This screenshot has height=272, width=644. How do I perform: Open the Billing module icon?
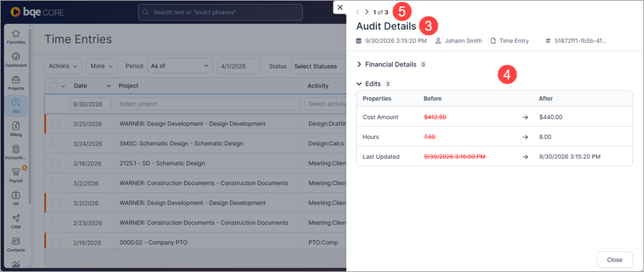pyautogui.click(x=16, y=129)
